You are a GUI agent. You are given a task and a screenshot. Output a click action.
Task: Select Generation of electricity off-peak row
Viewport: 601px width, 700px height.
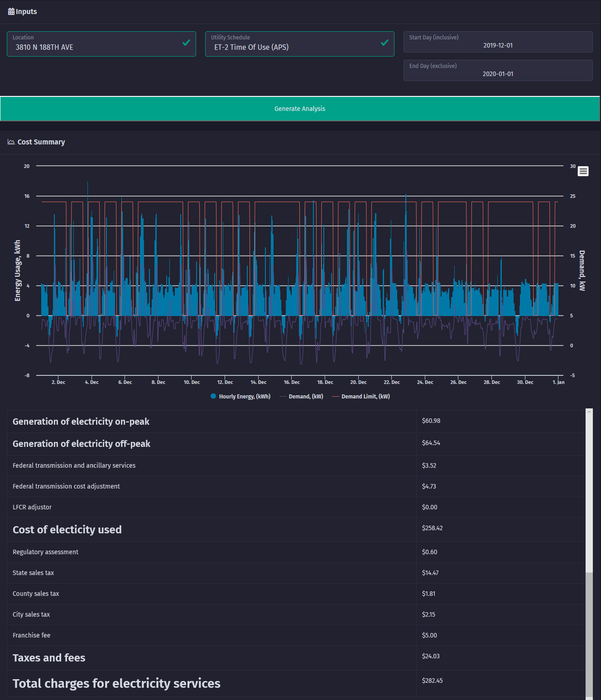pos(296,444)
